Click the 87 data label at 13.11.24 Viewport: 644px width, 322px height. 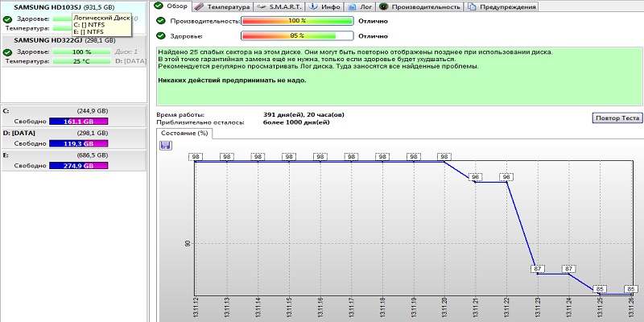pos(569,269)
